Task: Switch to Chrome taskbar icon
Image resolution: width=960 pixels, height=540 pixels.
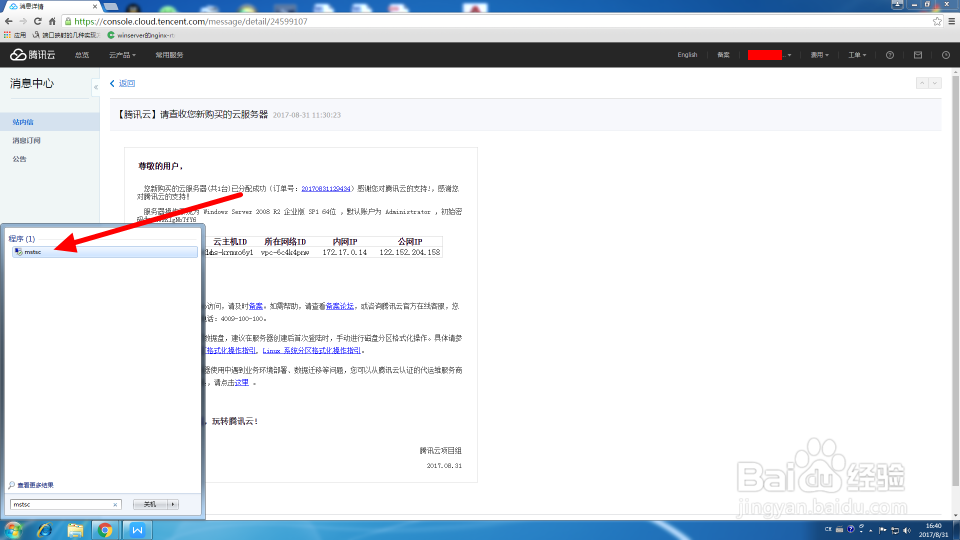Action: coord(105,530)
